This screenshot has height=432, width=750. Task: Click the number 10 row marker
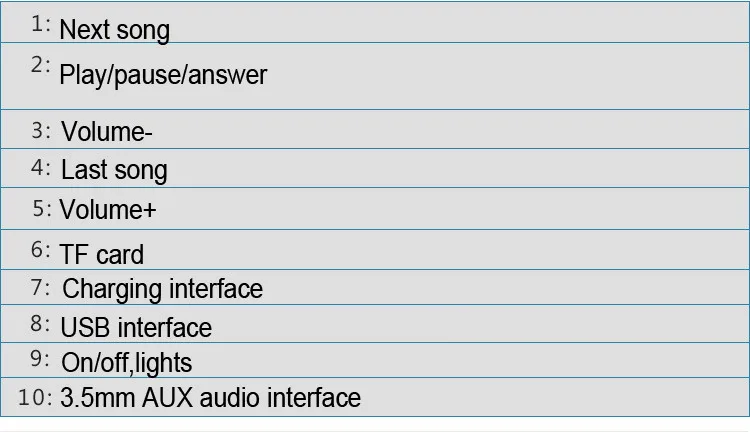[35, 397]
